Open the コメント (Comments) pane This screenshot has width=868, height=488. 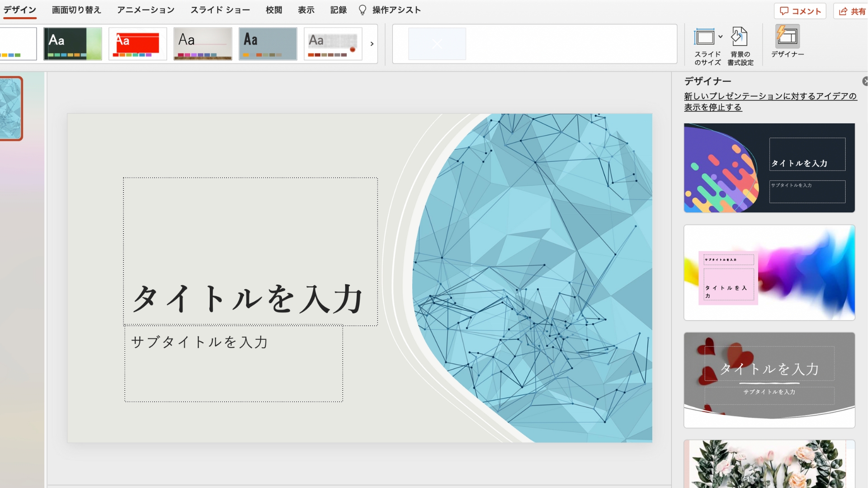pos(800,11)
